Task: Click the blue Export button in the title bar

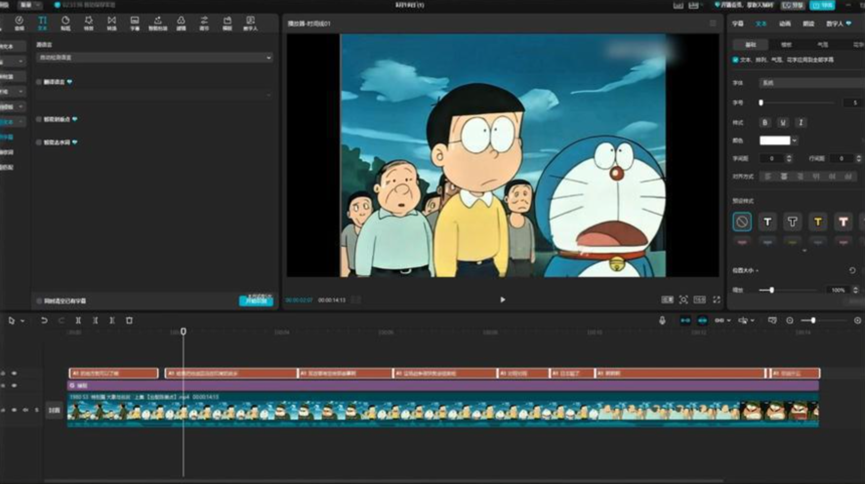Action: (x=822, y=5)
